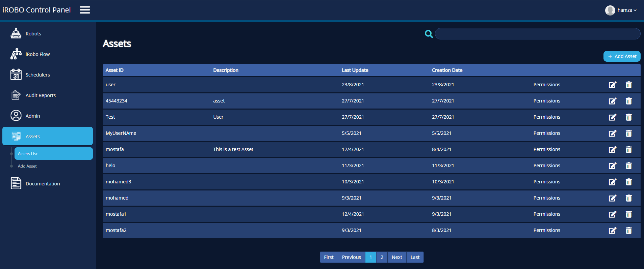Toggle the hamburger menu icon

[x=85, y=10]
